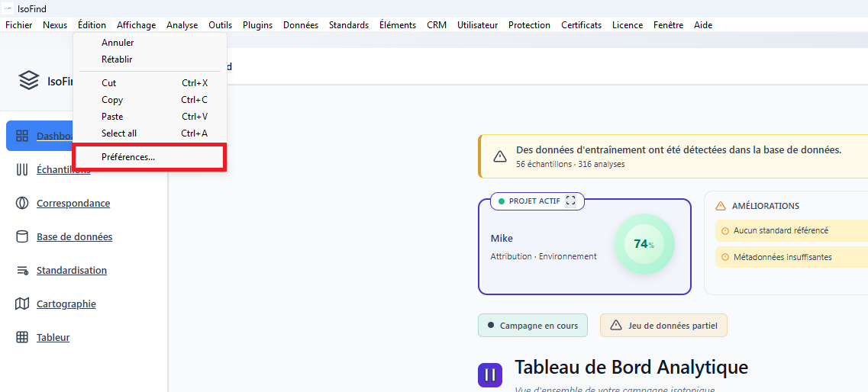Click the training data warning triangle icon

(500, 156)
